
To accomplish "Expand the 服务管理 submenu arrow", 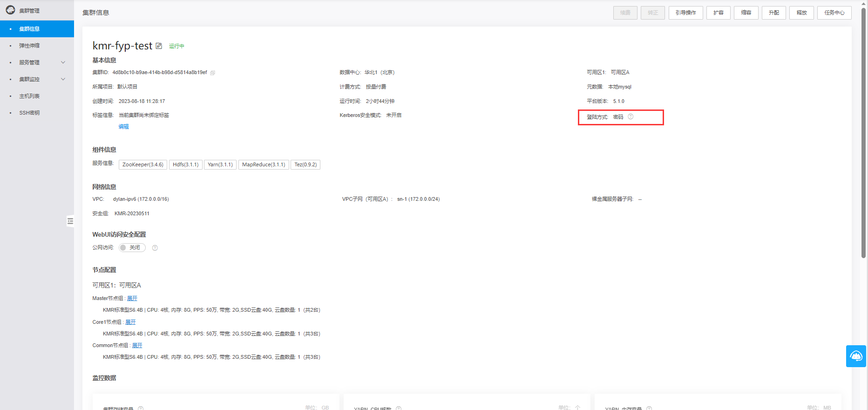I will (x=63, y=62).
